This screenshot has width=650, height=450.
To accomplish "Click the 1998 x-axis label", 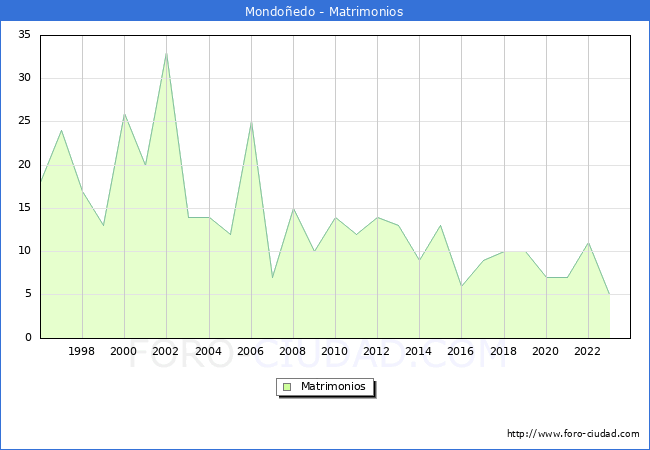I will (82, 351).
